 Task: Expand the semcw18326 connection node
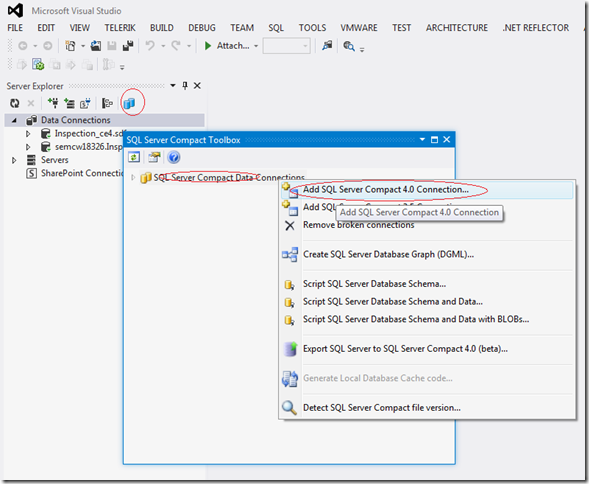point(28,147)
